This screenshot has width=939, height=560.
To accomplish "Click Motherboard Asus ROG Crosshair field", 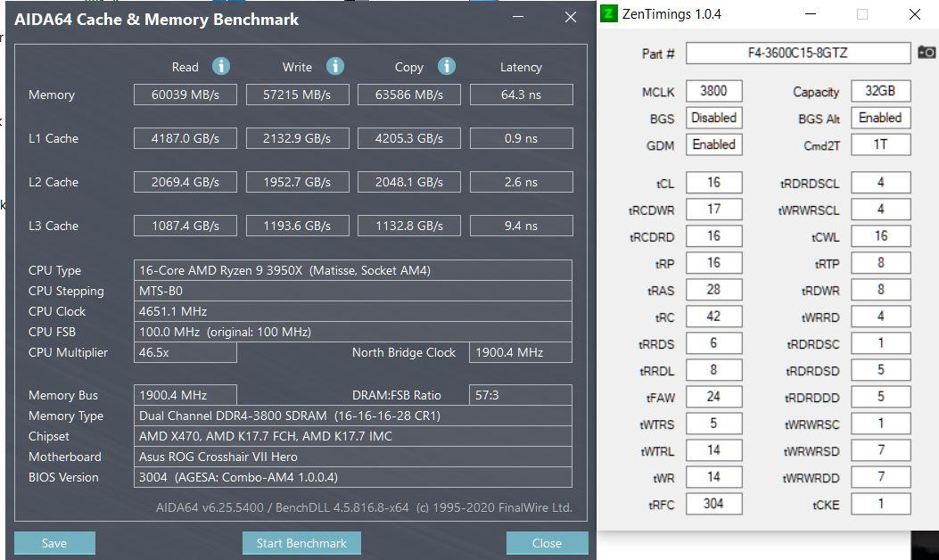I will [x=353, y=457].
